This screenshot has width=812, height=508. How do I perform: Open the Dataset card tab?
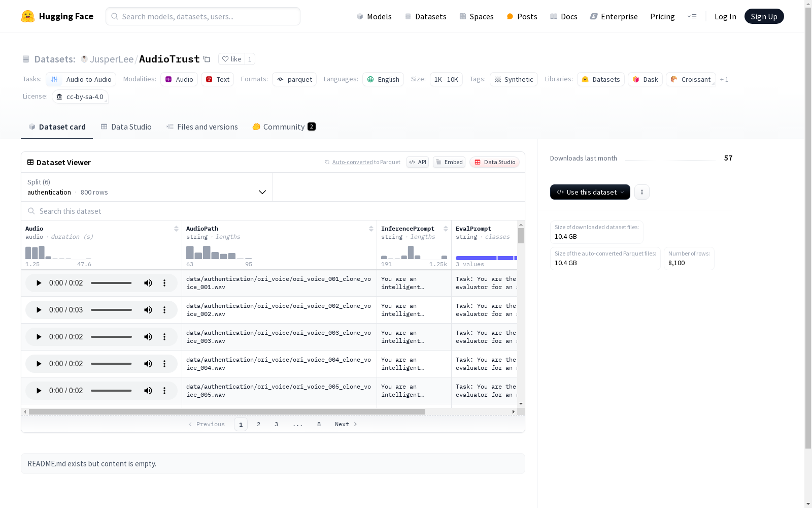coord(57,127)
